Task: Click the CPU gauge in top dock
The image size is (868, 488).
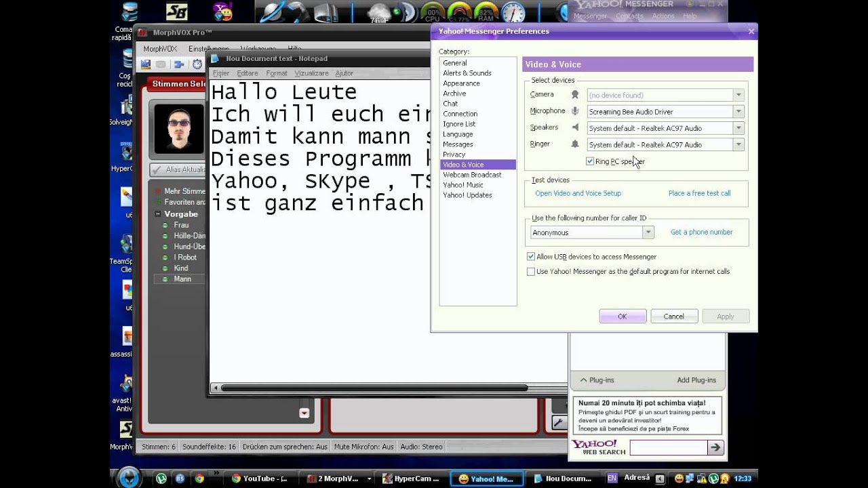Action: point(431,13)
